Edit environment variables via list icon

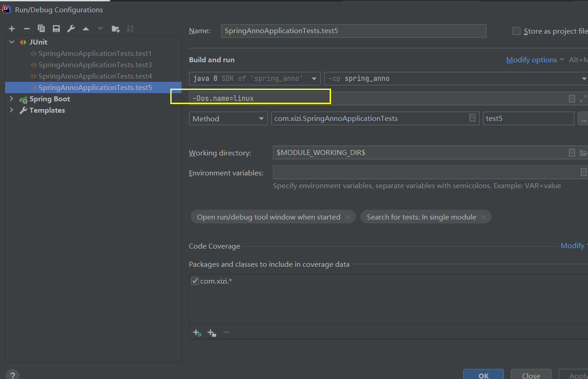[x=583, y=172]
